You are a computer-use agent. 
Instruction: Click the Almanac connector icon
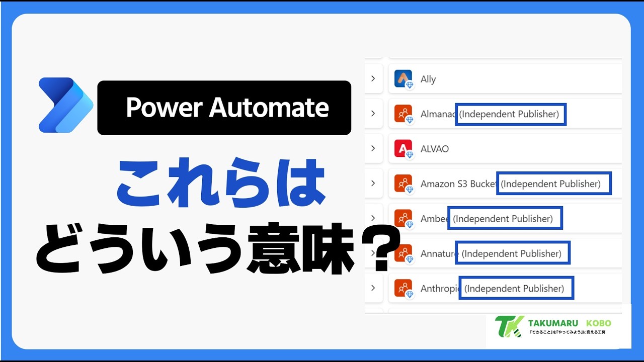click(404, 114)
